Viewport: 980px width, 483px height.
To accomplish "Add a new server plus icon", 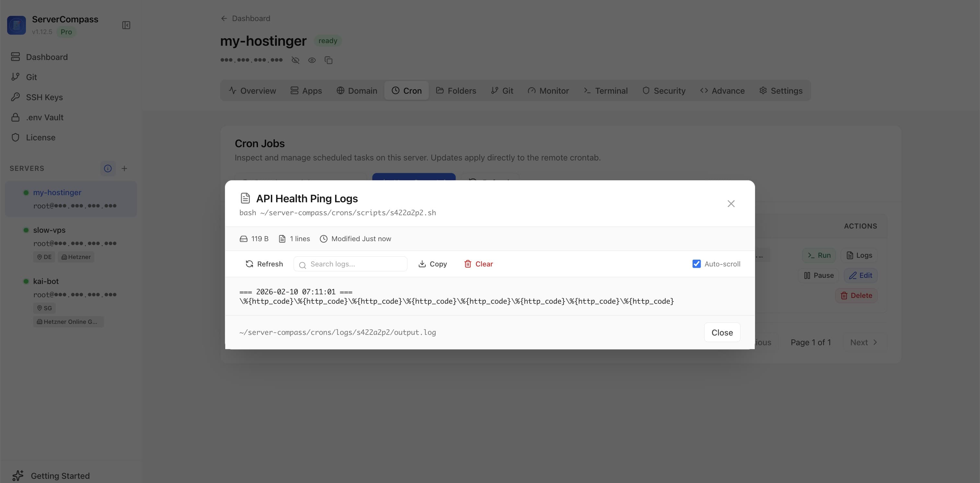I will point(124,168).
